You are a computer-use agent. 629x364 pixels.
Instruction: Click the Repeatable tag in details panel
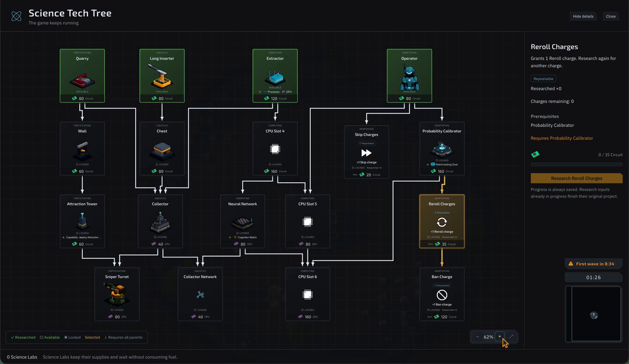pos(543,79)
